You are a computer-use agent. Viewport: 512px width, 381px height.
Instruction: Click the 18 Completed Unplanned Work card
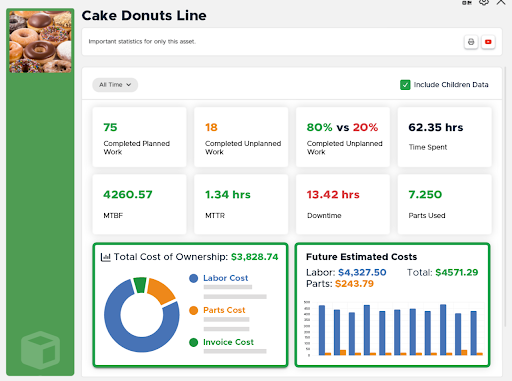tap(241, 137)
